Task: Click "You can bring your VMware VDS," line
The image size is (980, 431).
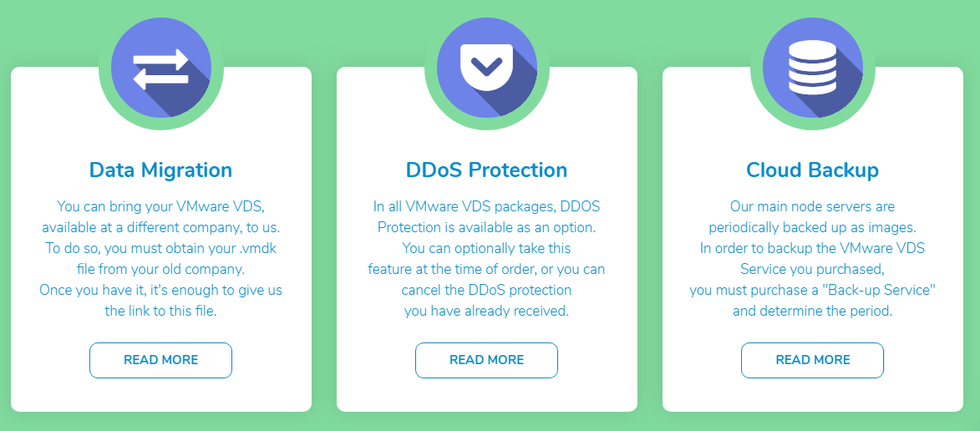Action: (x=160, y=205)
